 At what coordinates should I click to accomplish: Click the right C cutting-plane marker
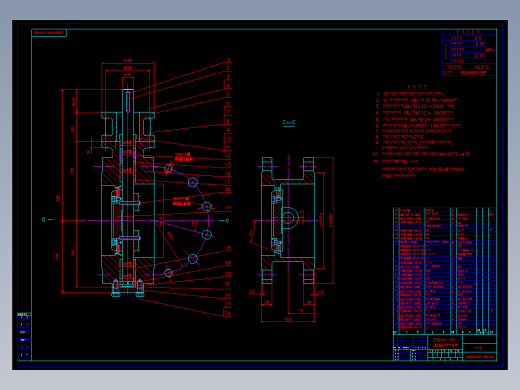pyautogui.click(x=227, y=221)
